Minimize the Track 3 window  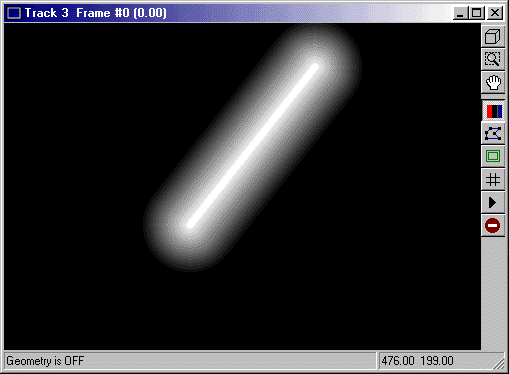(461, 13)
